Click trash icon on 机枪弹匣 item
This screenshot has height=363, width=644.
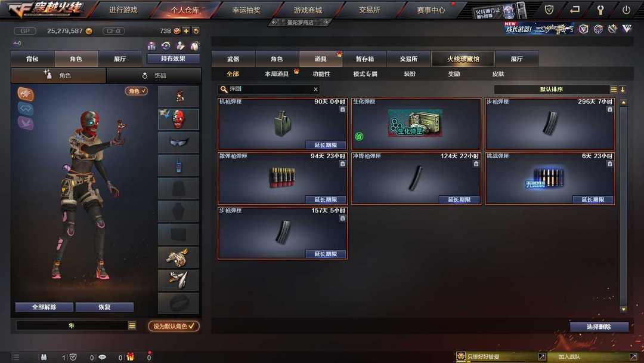click(x=342, y=109)
